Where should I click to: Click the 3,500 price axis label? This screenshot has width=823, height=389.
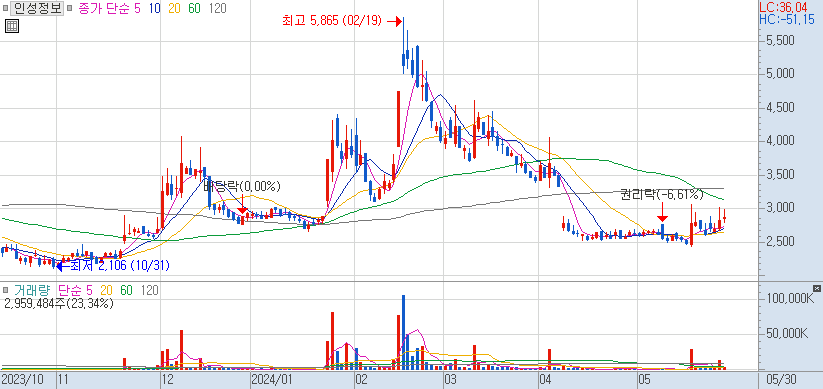tap(780, 175)
